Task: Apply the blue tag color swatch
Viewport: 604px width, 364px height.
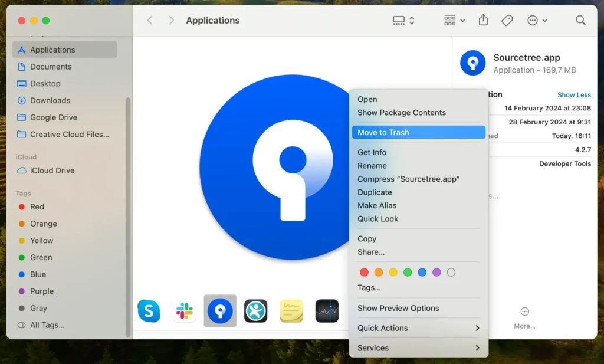Action: (x=422, y=273)
